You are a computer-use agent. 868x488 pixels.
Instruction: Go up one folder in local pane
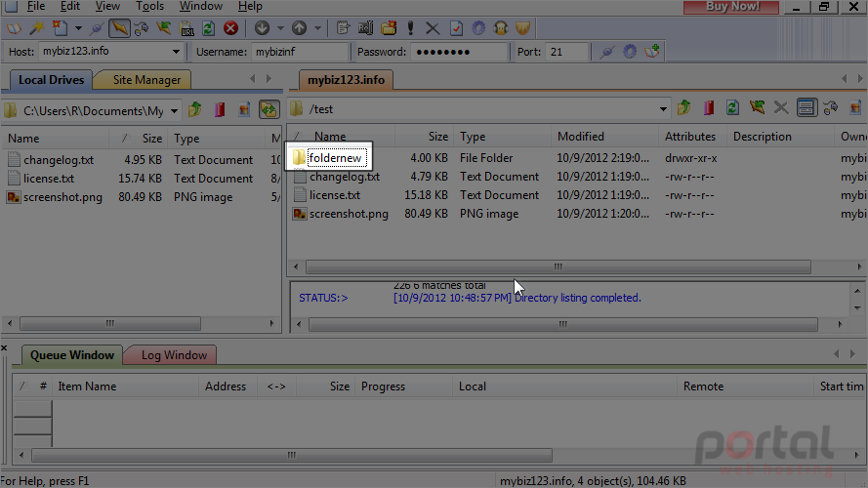[x=195, y=109]
